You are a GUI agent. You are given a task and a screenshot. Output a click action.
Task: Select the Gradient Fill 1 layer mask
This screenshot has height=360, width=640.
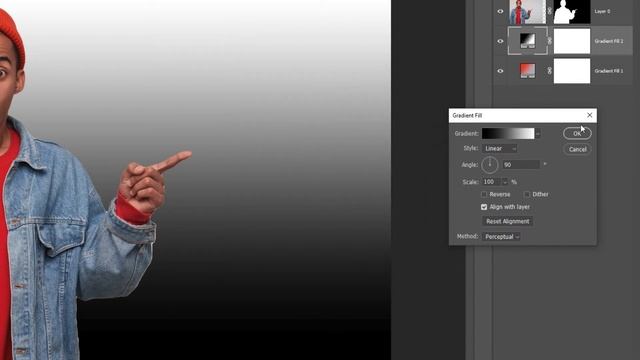tap(572, 71)
